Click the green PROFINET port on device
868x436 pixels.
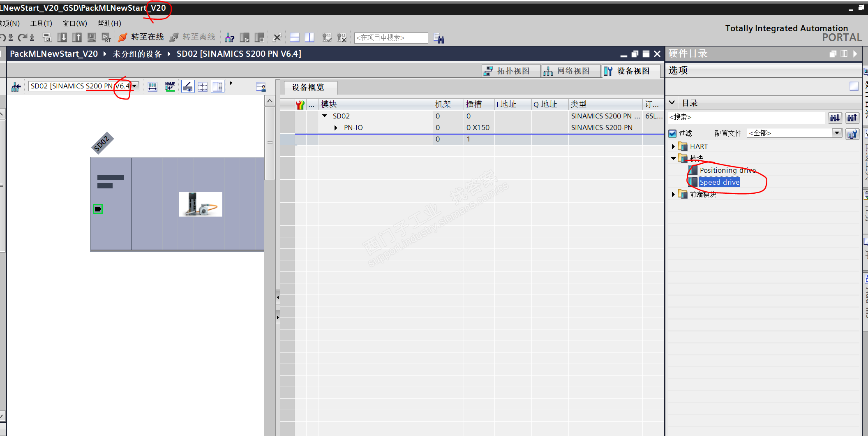click(x=98, y=209)
